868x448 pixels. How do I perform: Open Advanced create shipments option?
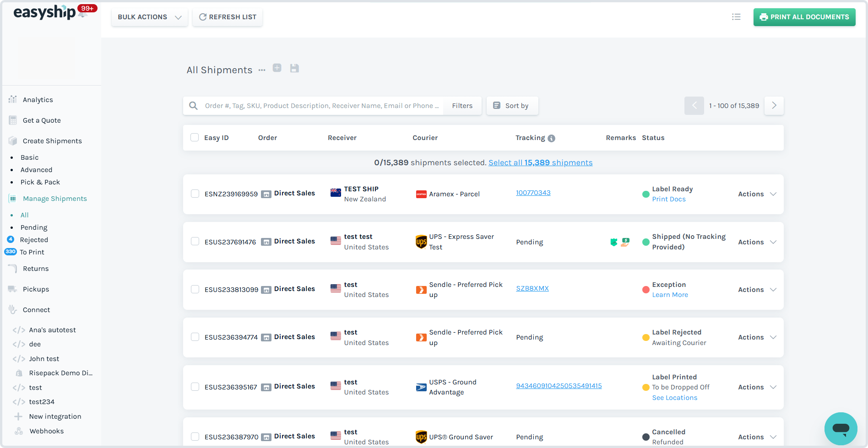click(37, 170)
